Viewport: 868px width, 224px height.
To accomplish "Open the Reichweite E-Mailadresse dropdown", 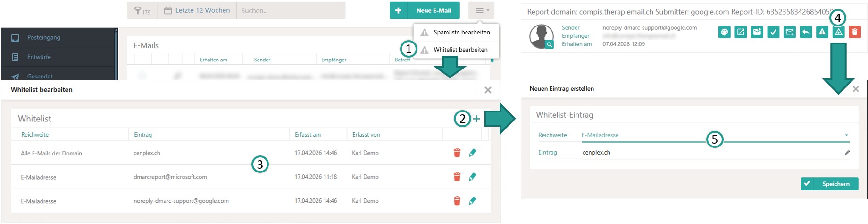I will (x=715, y=135).
